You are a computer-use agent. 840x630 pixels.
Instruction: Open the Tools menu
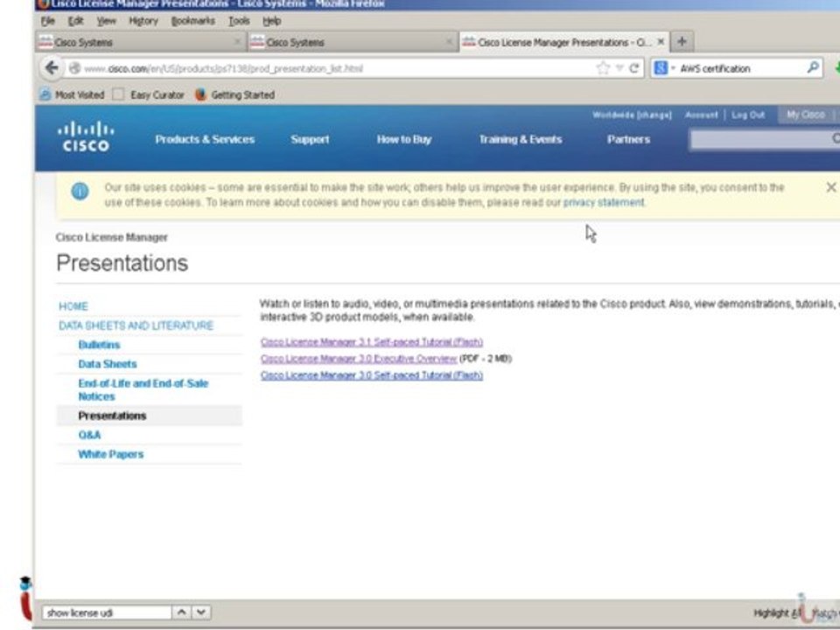pyautogui.click(x=239, y=21)
